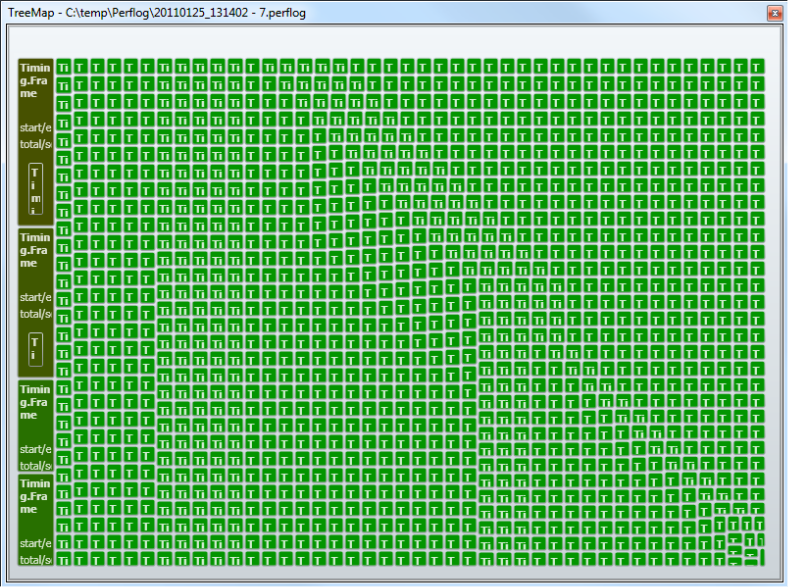This screenshot has height=588, width=789.
Task: Select the third Timing.Frame block in dark green
Action: point(35,426)
